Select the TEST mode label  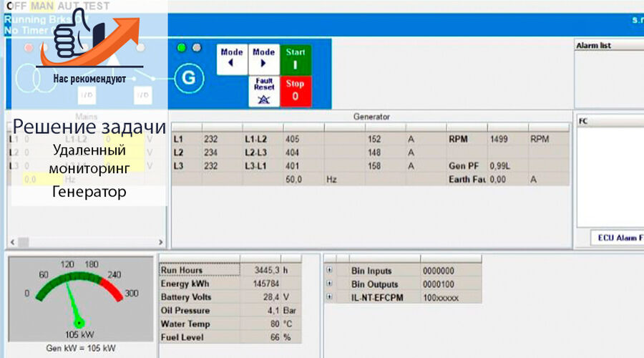(97, 6)
